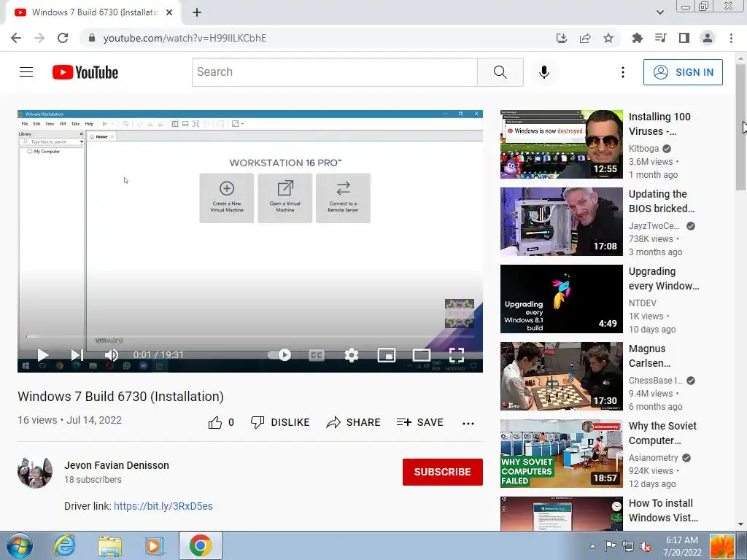
Task: Click the install/download page icon in omnibox
Action: point(562,38)
